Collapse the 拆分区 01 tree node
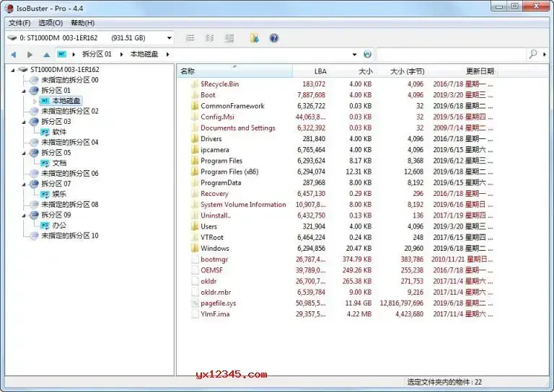 click(24, 91)
